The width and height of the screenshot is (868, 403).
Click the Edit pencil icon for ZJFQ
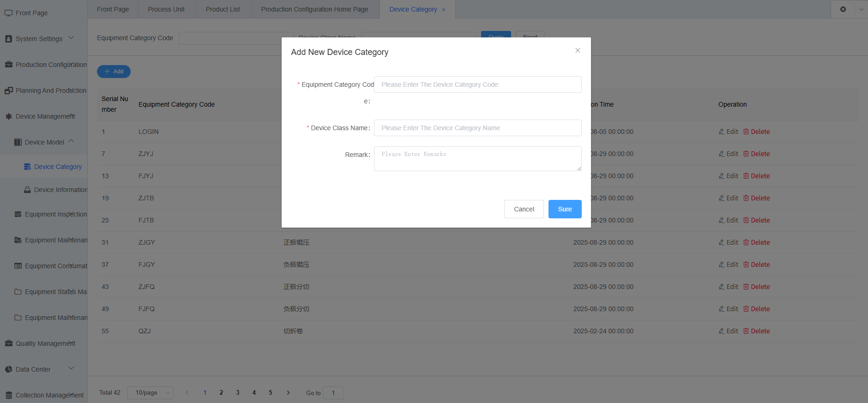(721, 287)
